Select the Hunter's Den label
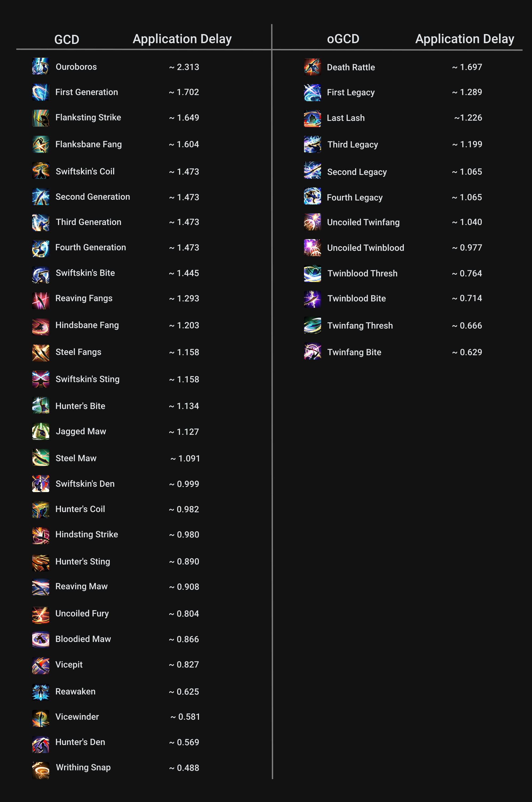532x802 pixels. [x=80, y=742]
